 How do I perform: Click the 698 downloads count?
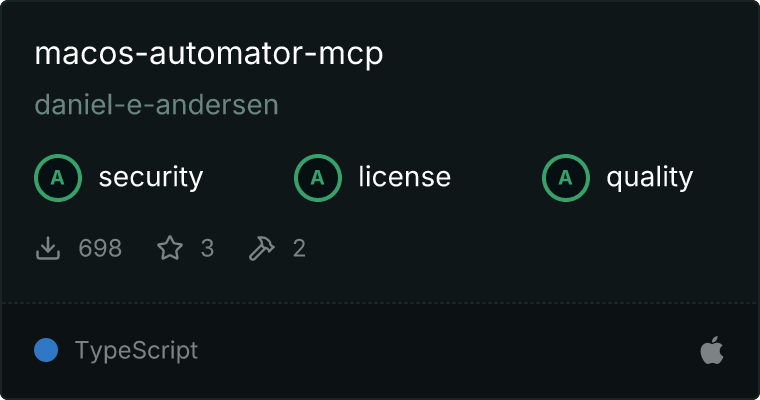point(100,248)
